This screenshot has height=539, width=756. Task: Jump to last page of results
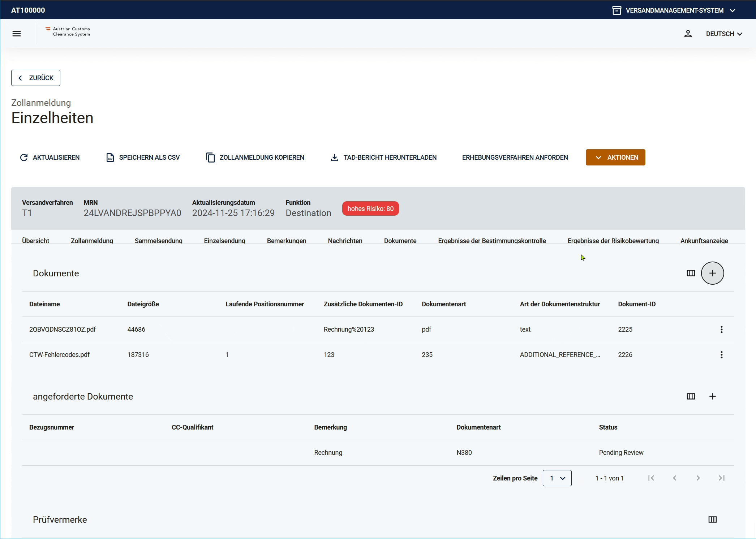pyautogui.click(x=721, y=478)
